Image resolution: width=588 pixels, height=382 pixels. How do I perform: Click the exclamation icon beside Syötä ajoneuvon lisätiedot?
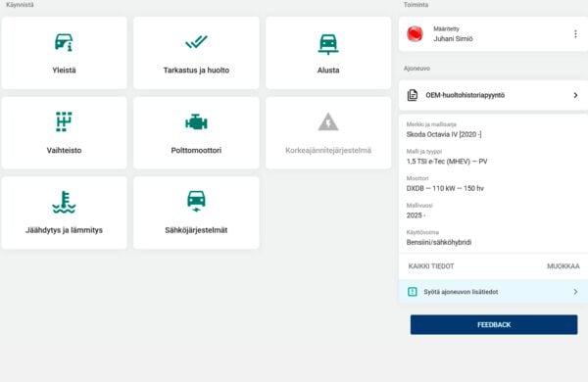click(x=413, y=292)
